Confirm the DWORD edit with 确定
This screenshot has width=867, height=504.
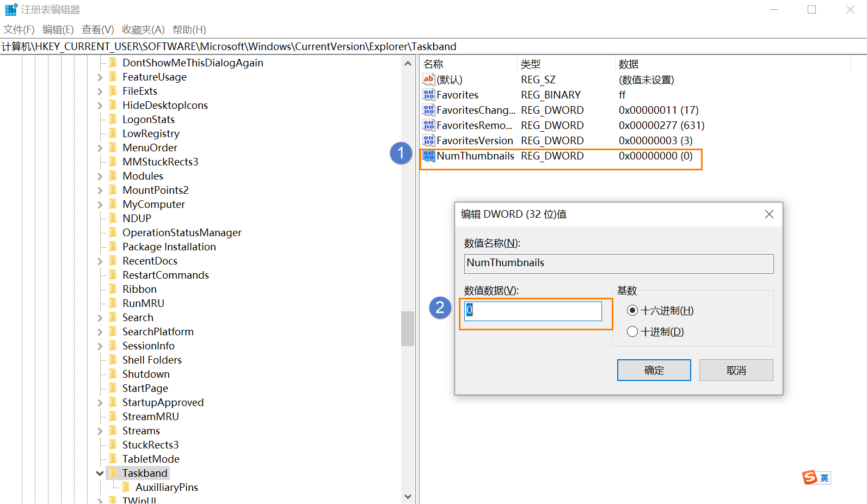click(654, 370)
